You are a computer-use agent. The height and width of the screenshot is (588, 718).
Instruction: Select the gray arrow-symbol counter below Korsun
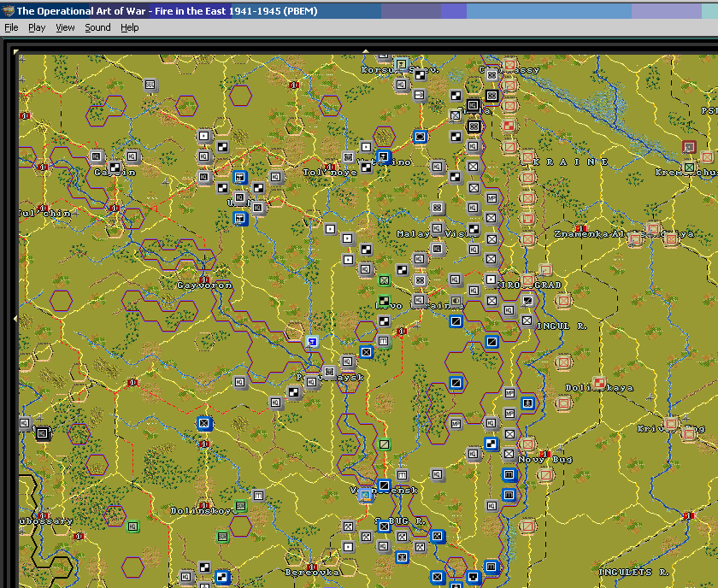tap(420, 95)
